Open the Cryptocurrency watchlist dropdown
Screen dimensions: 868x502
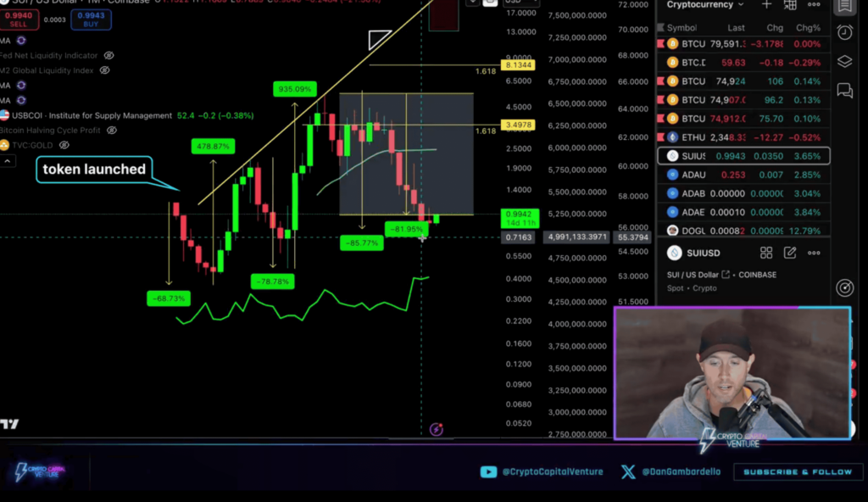[x=705, y=4]
